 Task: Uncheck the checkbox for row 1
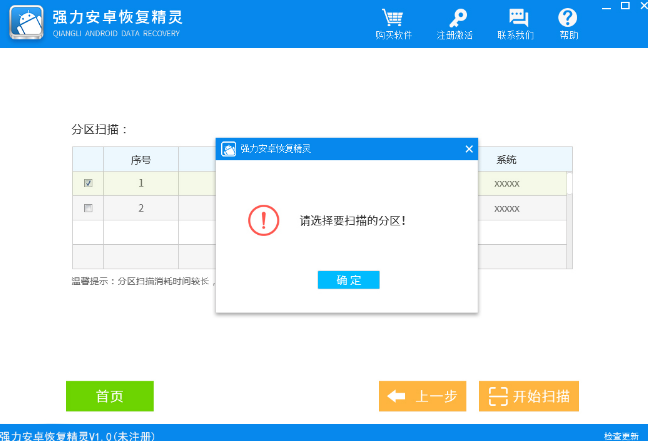coord(88,183)
